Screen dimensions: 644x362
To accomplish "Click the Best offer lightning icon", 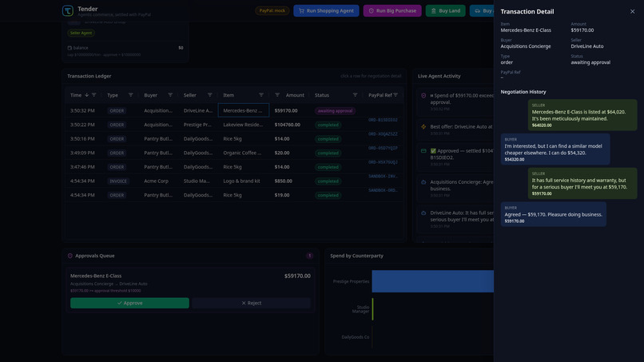I will tap(423, 126).
